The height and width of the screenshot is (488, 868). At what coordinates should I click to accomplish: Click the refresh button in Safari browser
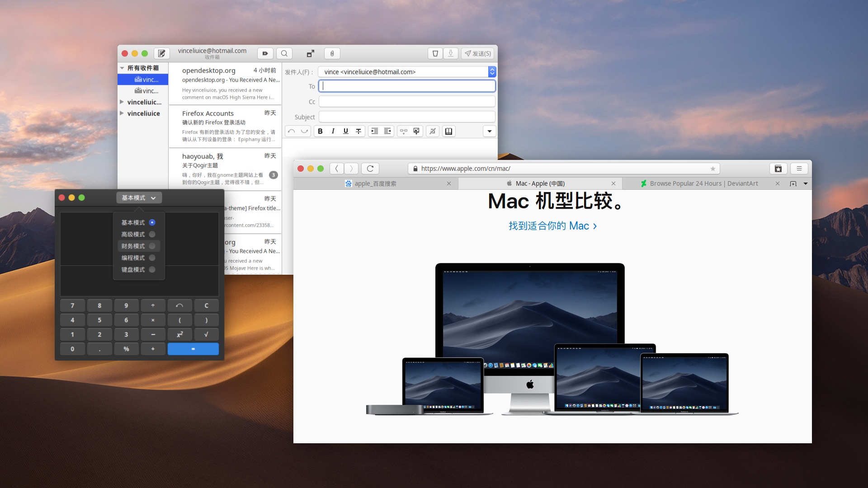[x=370, y=168]
